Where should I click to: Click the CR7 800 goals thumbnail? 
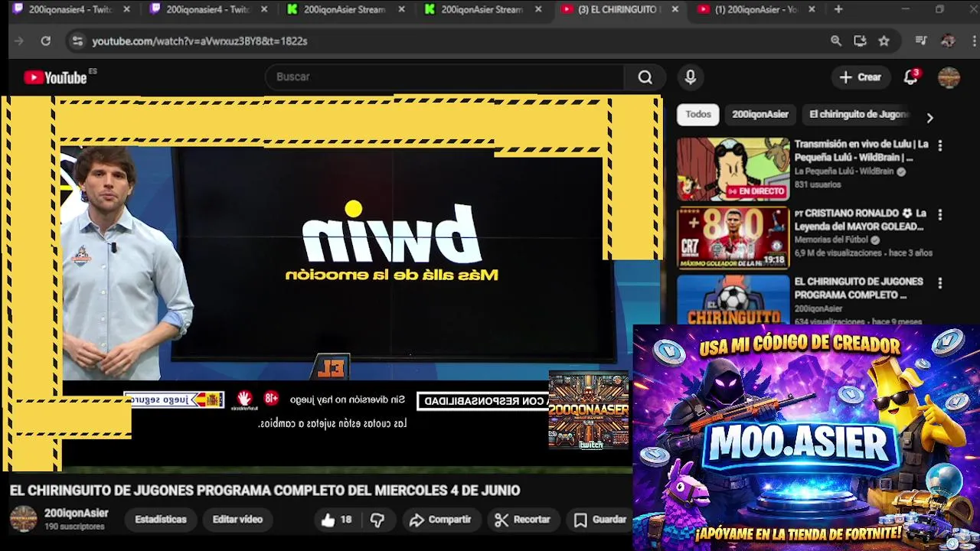[733, 238]
